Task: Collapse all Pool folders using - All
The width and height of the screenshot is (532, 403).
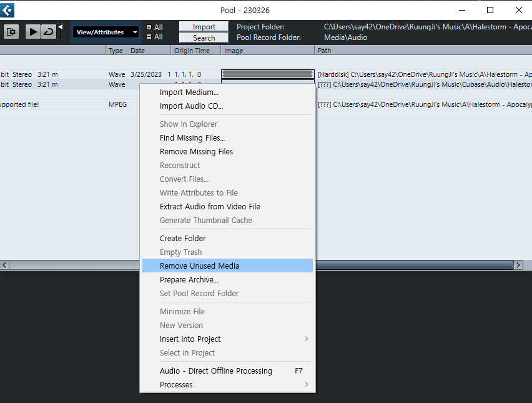Action: pos(155,36)
